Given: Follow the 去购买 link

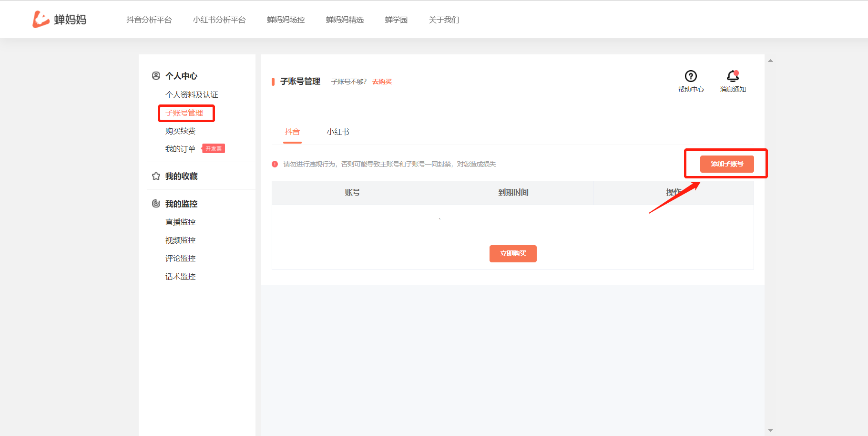Looking at the screenshot, I should point(382,82).
